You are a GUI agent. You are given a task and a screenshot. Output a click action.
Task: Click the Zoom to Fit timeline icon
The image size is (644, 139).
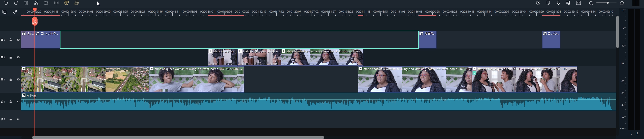tap(578, 3)
